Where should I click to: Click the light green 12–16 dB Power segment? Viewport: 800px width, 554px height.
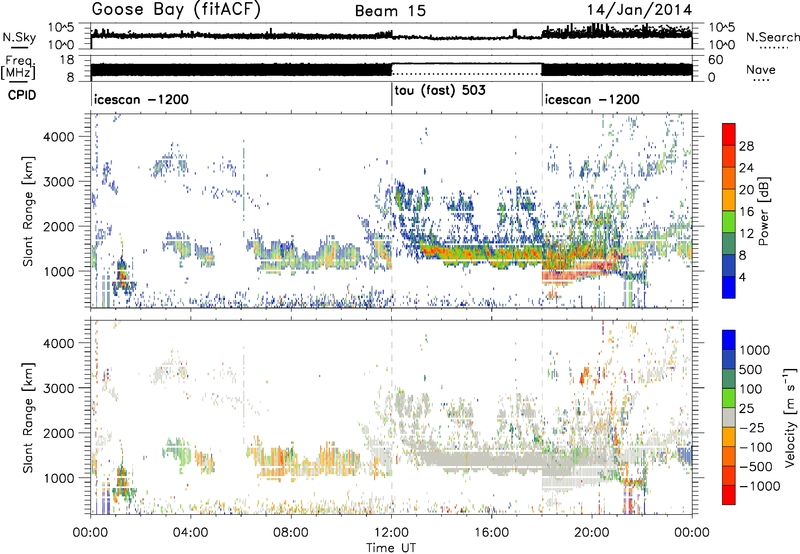[x=729, y=222]
